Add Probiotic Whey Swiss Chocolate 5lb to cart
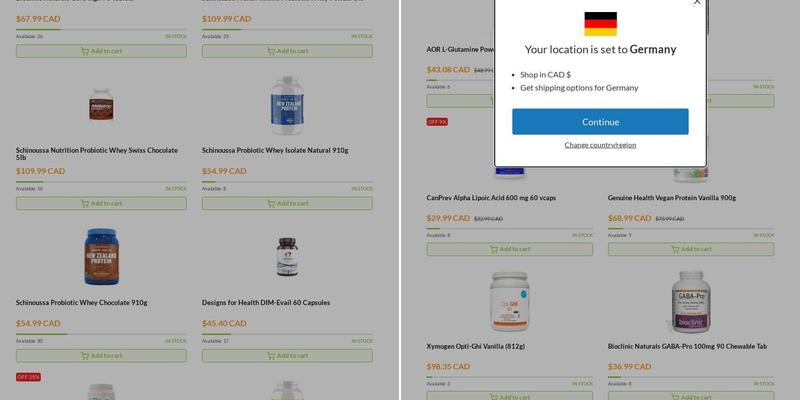 (x=101, y=204)
